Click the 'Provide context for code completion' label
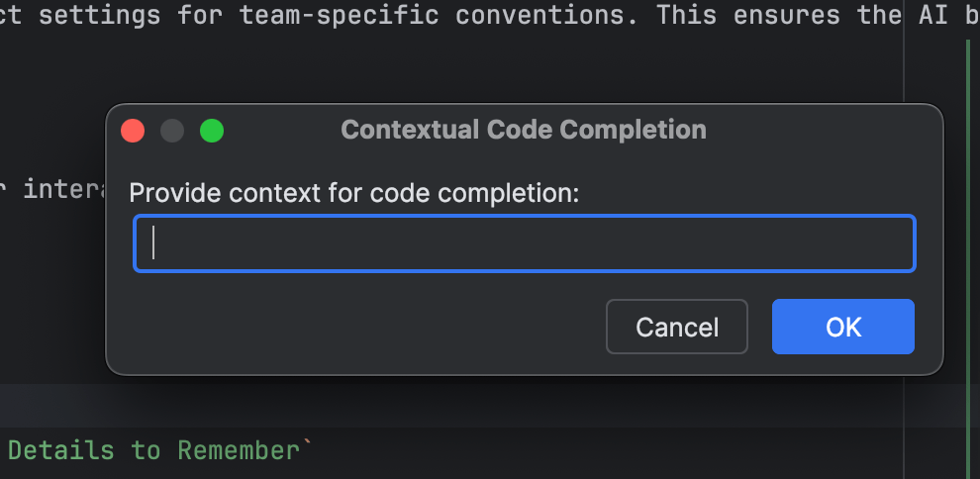 353,193
